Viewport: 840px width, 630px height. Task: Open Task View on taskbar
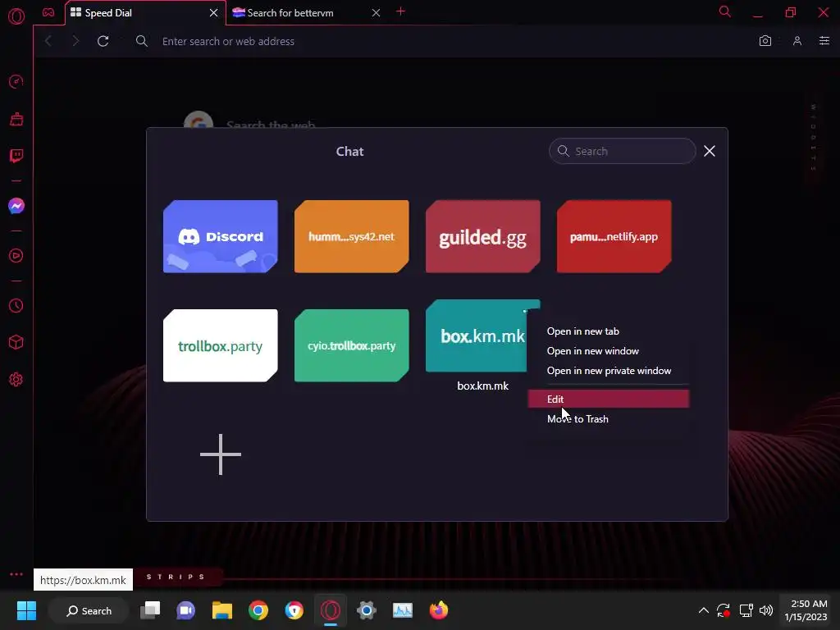click(150, 610)
